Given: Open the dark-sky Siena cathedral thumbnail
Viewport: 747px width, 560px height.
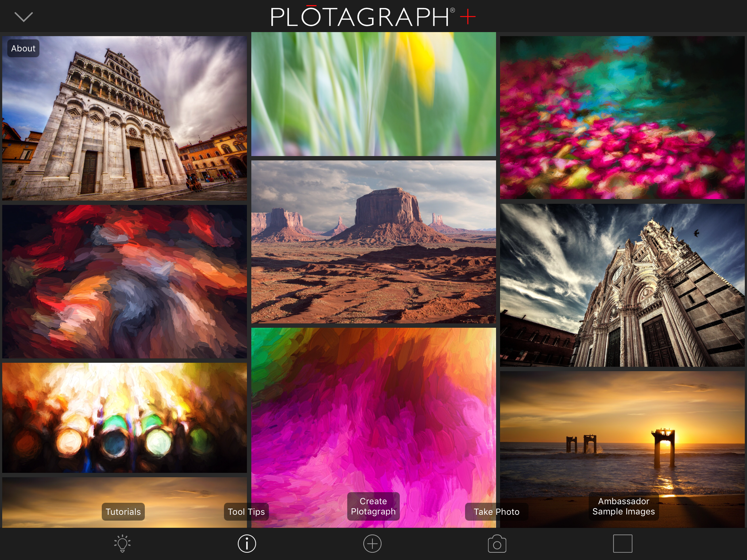Looking at the screenshot, I should (x=622, y=285).
